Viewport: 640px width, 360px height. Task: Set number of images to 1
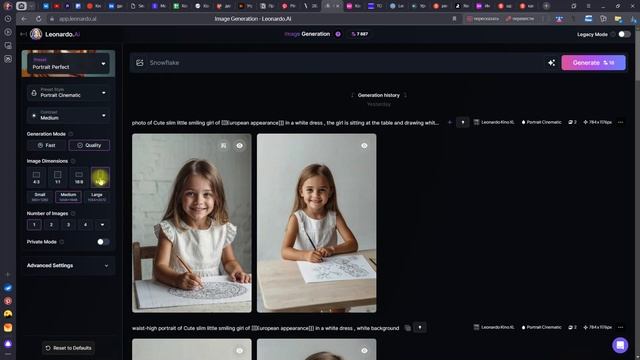[x=34, y=224]
